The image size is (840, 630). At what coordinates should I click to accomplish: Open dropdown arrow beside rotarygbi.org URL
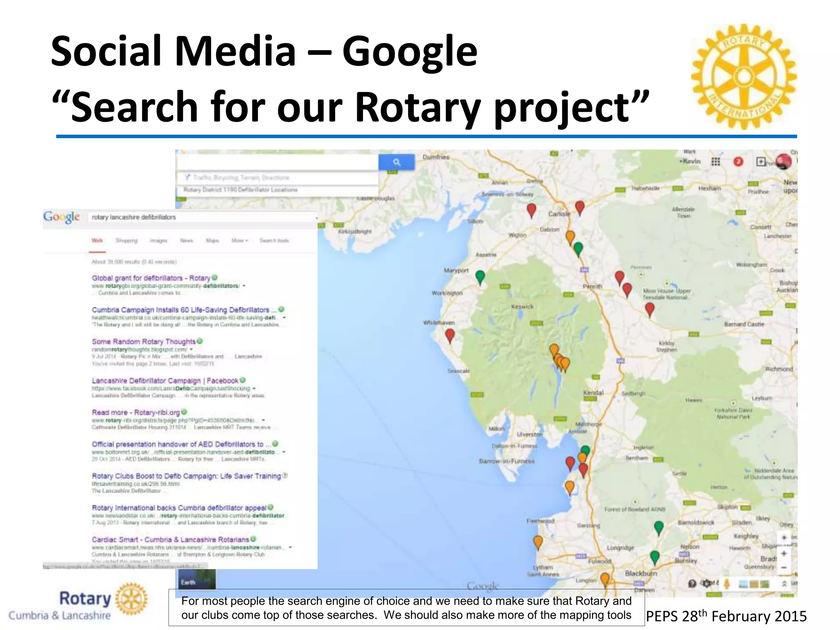coord(244,286)
